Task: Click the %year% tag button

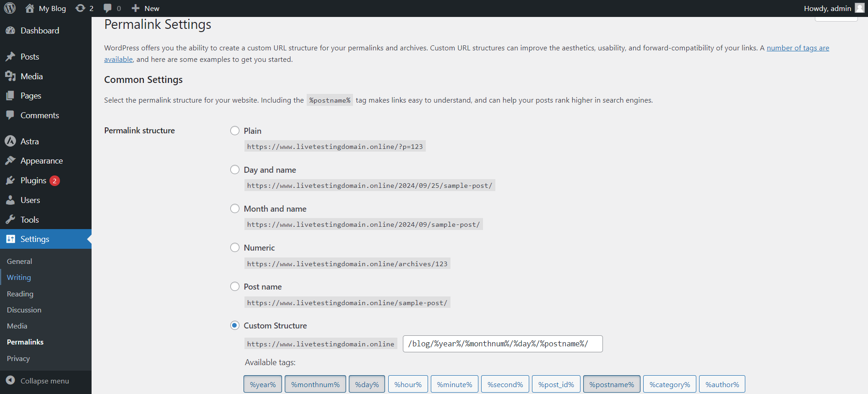Action: (263, 384)
